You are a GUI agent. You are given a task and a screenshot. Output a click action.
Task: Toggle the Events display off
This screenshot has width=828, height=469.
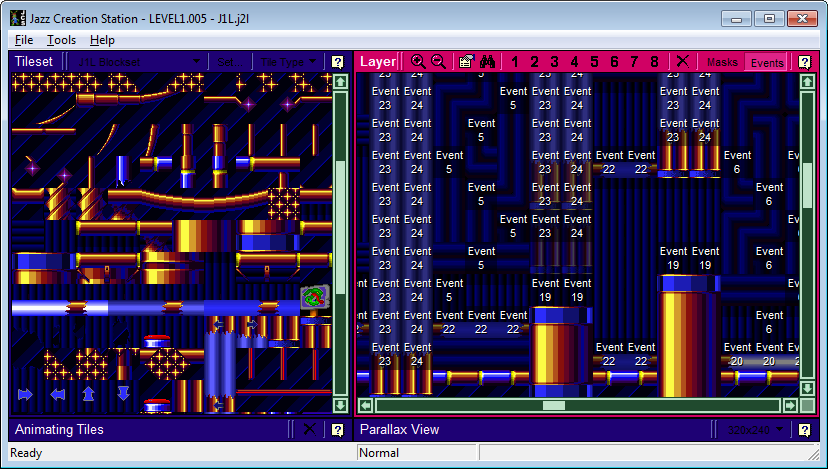click(767, 62)
